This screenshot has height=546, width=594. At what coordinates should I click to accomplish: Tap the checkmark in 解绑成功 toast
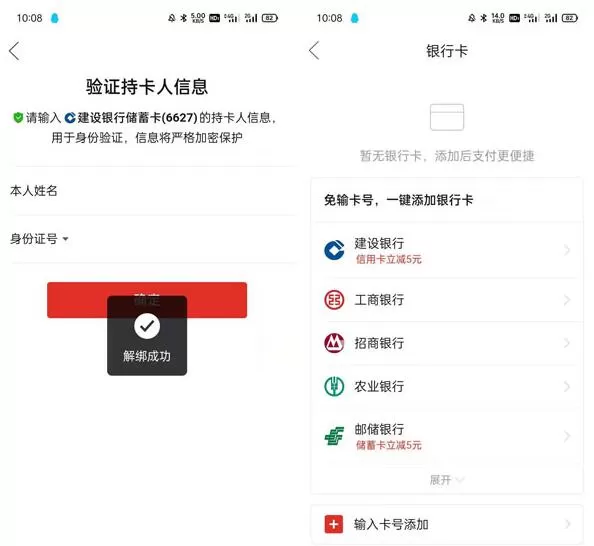coord(147,326)
